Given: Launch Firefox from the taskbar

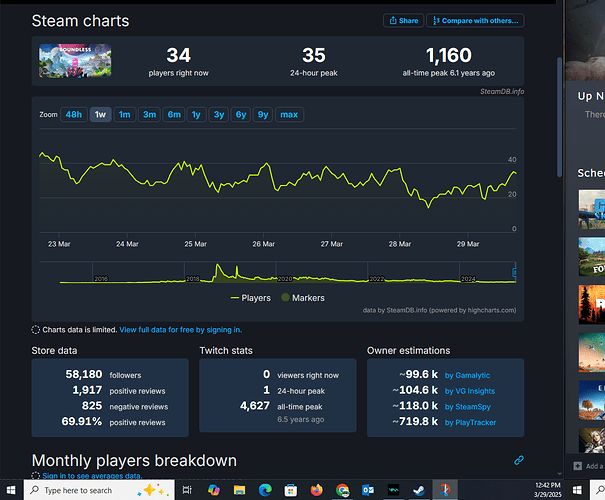Looking at the screenshot, I should 316,490.
